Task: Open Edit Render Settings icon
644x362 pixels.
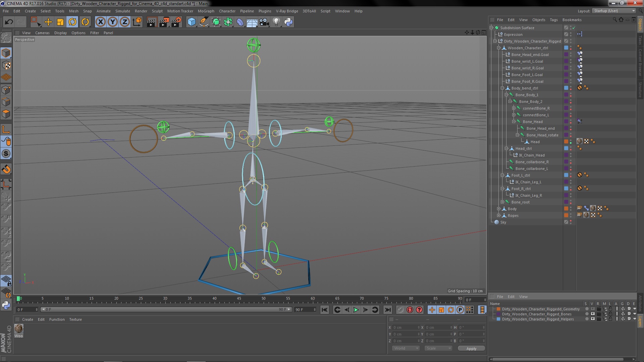Action: pyautogui.click(x=176, y=22)
